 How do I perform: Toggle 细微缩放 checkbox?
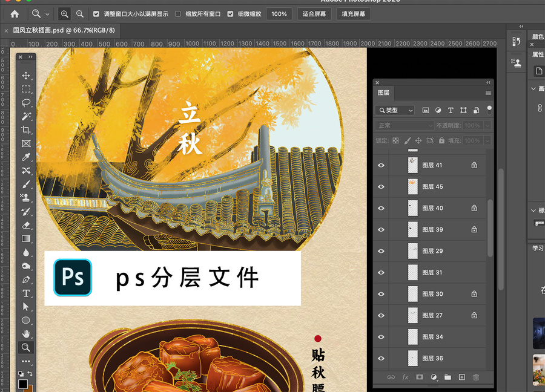point(230,14)
